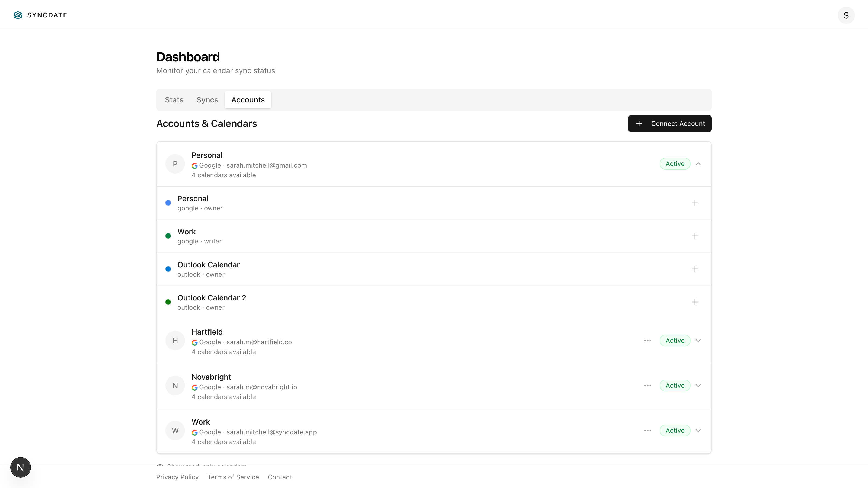Open the S profile avatar menu
Viewport: 868px width, 488px height.
[x=846, y=15]
